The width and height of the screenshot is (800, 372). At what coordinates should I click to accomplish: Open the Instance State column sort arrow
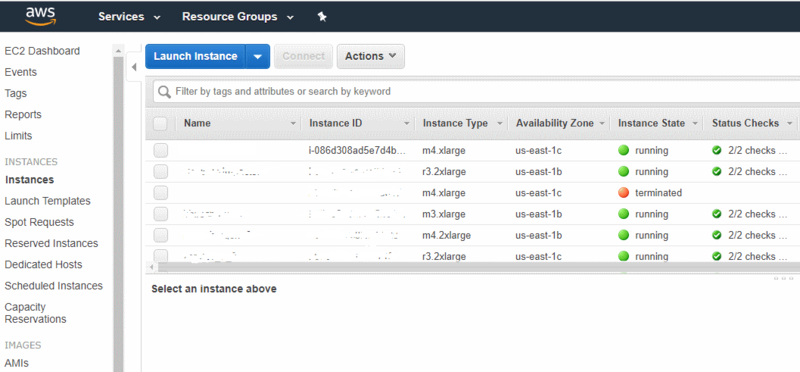pos(695,124)
